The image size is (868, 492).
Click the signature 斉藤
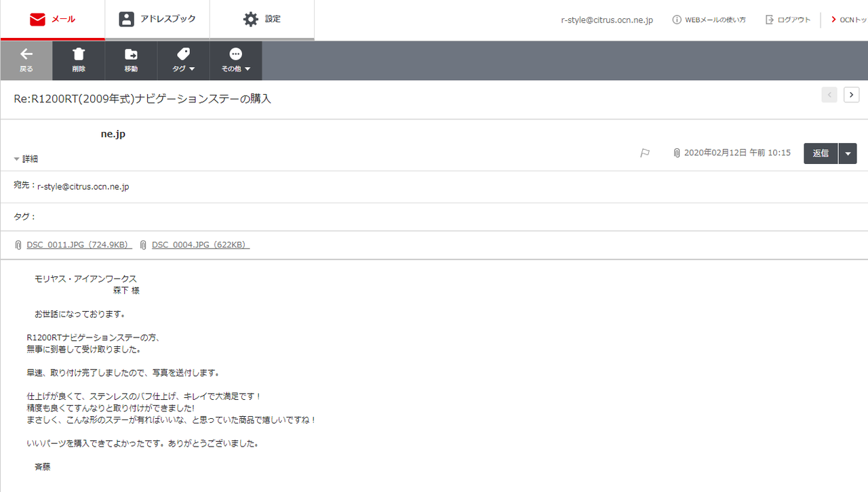pos(43,467)
